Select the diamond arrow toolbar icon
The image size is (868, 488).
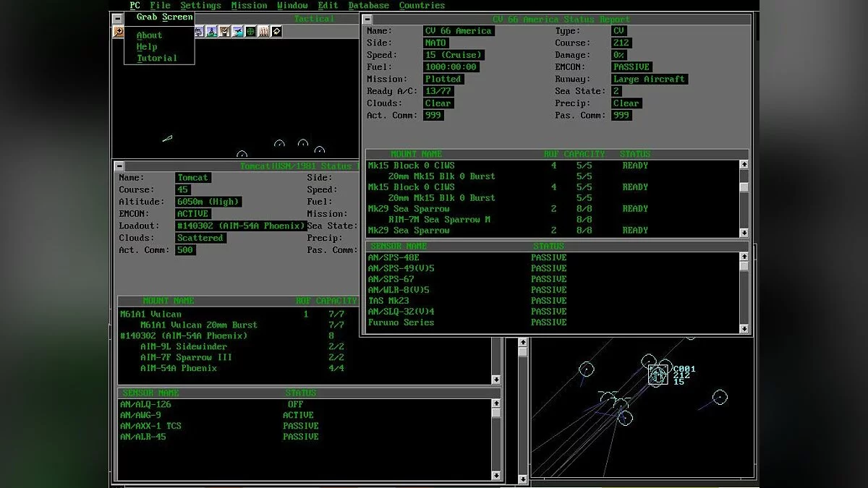coord(276,32)
